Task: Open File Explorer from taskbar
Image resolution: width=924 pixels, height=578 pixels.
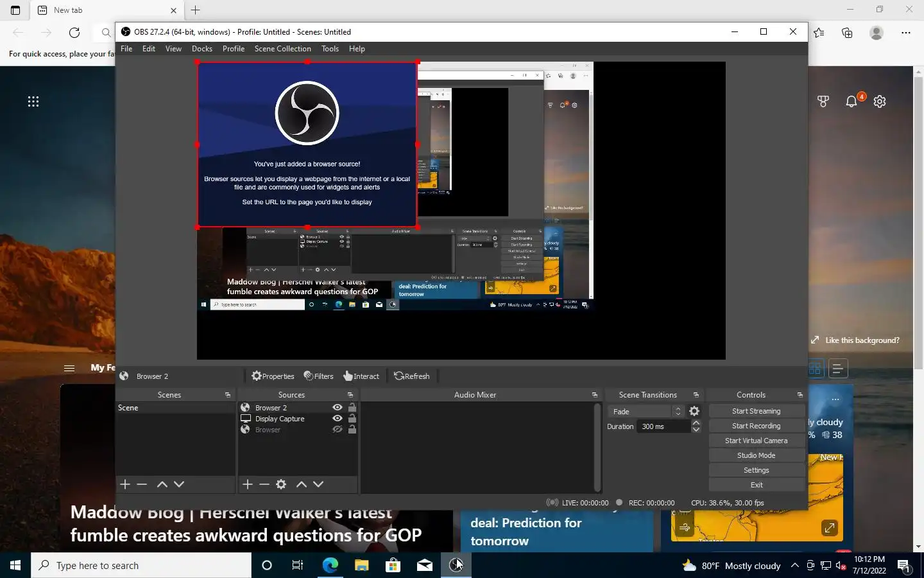Action: [362, 565]
